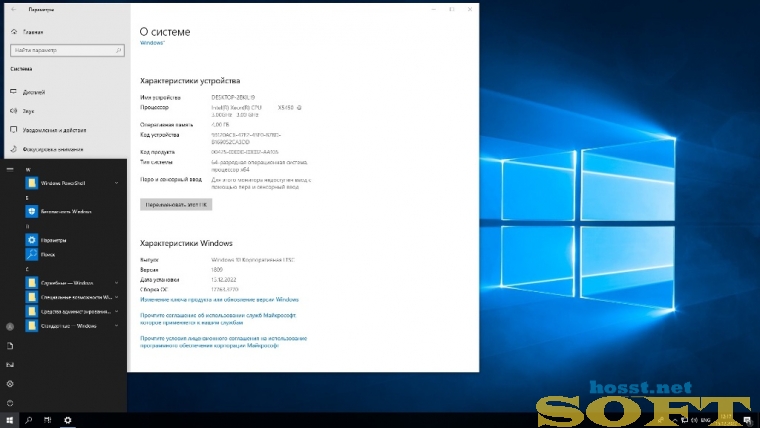Click the Windows 10 Корпоративная LTSC edition value
760x428 pixels.
pyautogui.click(x=253, y=260)
